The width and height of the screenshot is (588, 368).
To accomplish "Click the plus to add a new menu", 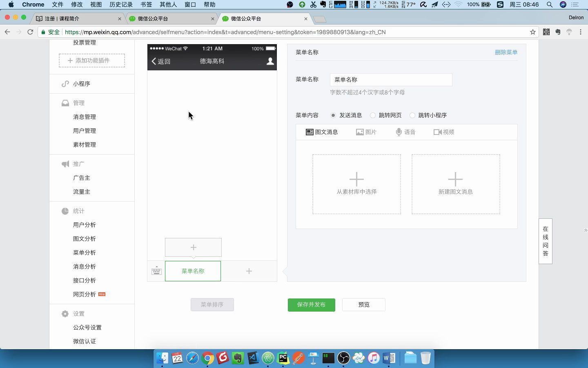I will tap(249, 271).
